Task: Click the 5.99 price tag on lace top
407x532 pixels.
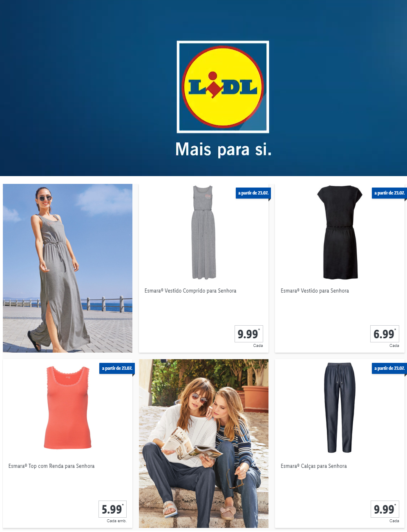Action: point(112,509)
